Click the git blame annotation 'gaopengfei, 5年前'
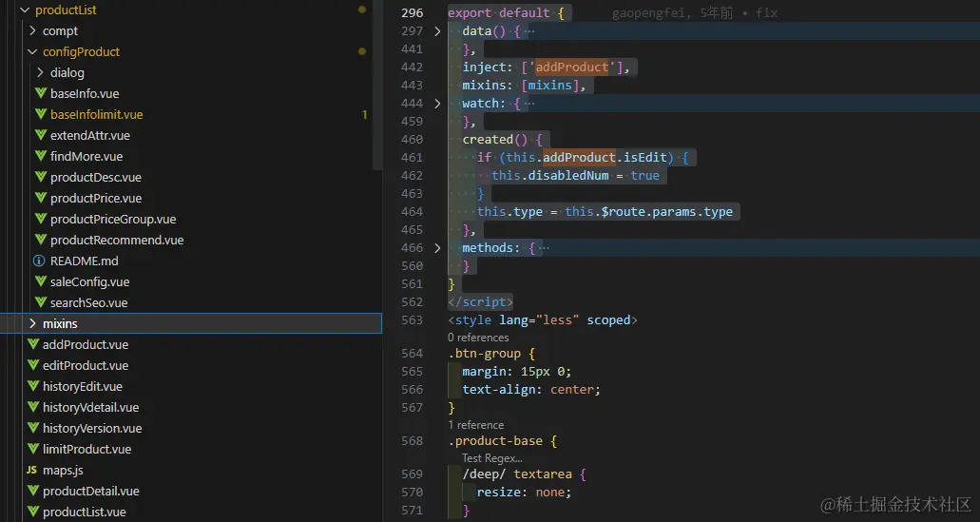This screenshot has width=980, height=522. tap(672, 13)
